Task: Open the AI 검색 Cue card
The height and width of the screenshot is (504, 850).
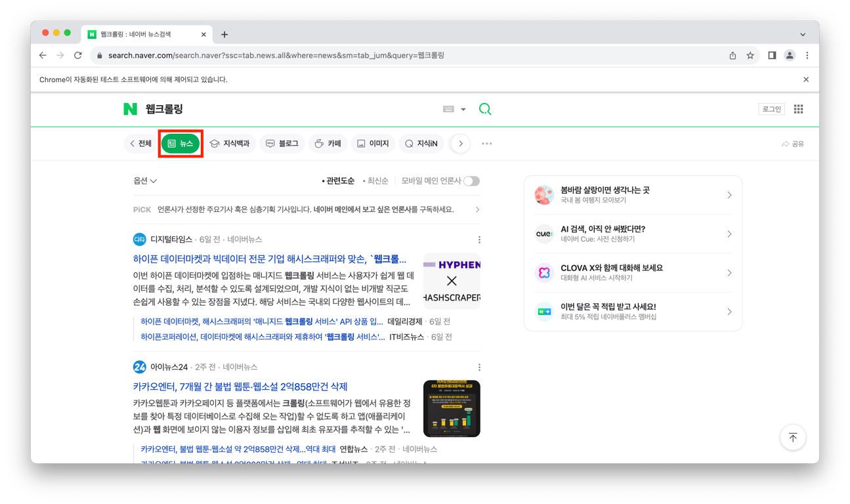Action: [x=633, y=234]
